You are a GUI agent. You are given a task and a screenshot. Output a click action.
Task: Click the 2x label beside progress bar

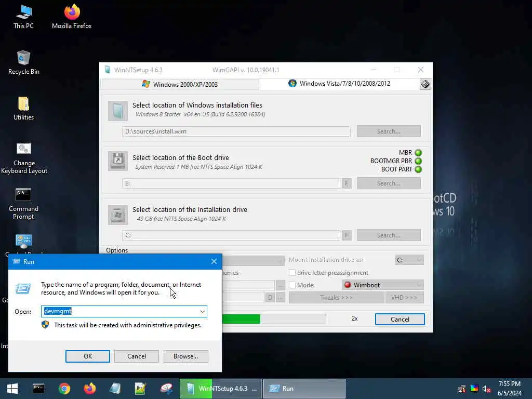pos(354,318)
